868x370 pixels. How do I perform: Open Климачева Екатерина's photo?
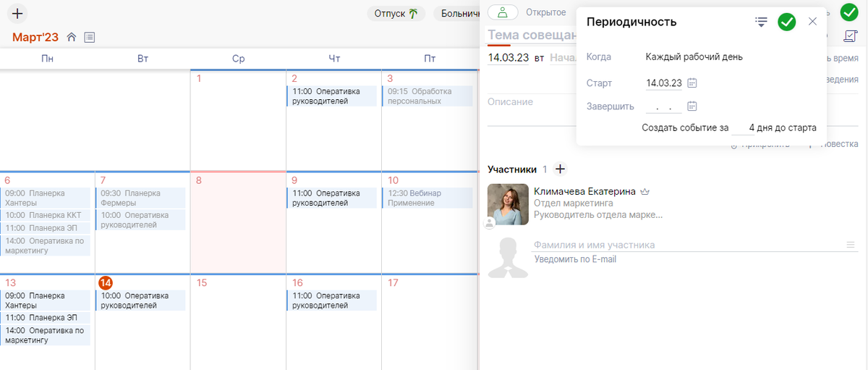[x=508, y=204]
